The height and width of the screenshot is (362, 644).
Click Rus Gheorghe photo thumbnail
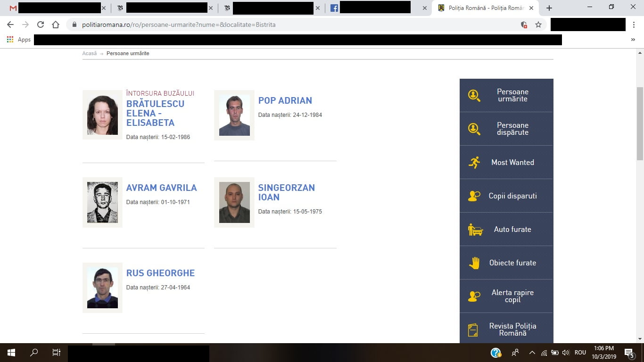pyautogui.click(x=102, y=288)
